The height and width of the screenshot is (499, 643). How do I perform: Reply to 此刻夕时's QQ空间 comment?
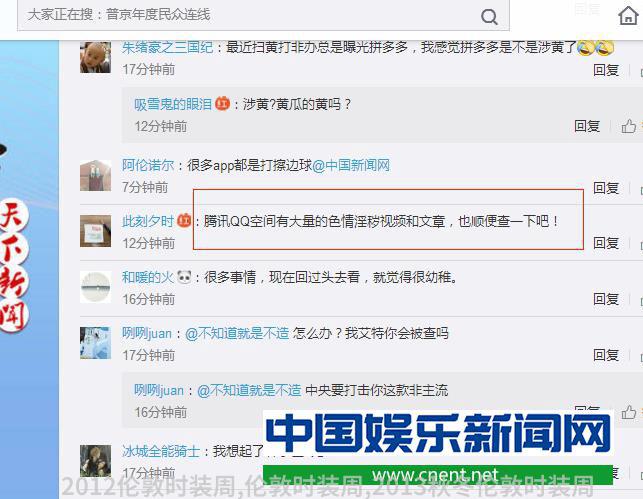click(606, 243)
